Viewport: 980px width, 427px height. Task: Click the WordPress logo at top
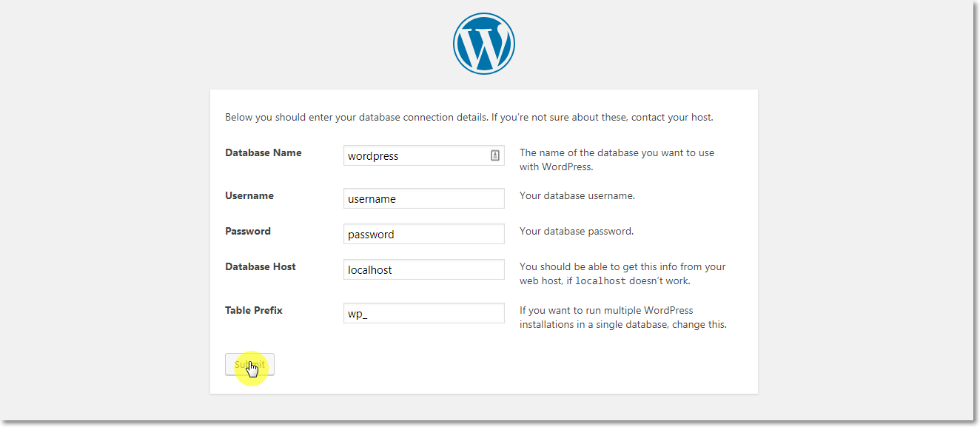point(483,44)
